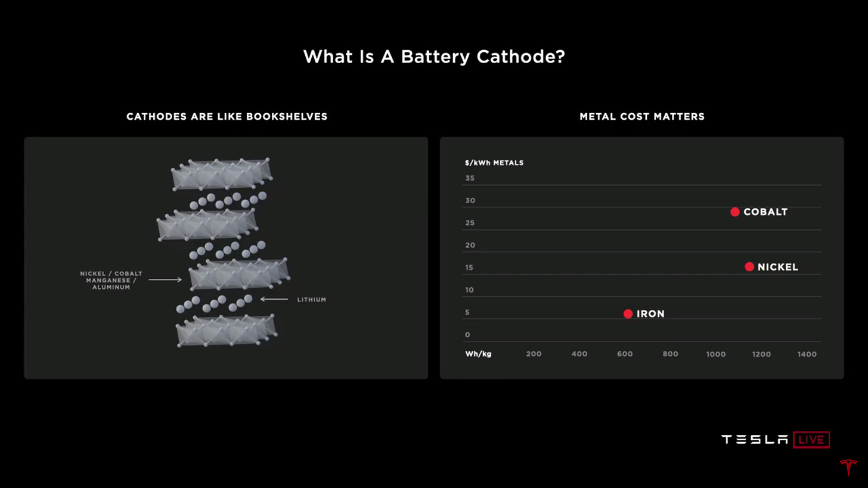The width and height of the screenshot is (868, 488).
Task: Click the 25 value on the y-axis
Action: tap(470, 223)
